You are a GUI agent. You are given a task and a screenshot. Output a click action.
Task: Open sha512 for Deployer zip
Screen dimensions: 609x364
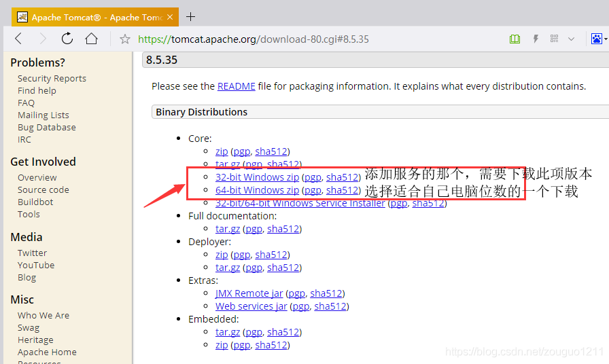click(x=271, y=255)
